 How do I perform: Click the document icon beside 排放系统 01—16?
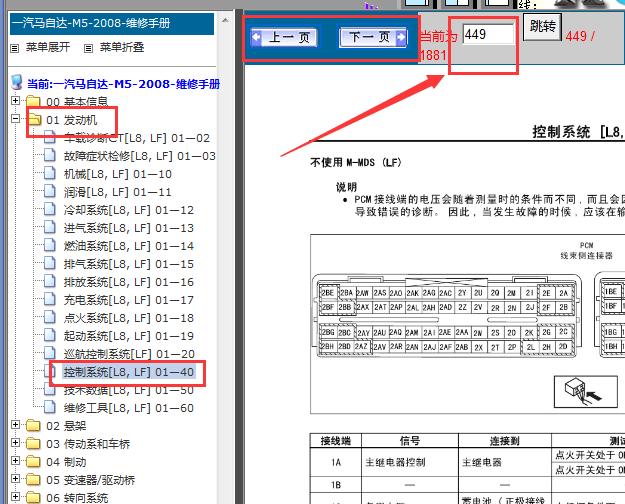50,281
